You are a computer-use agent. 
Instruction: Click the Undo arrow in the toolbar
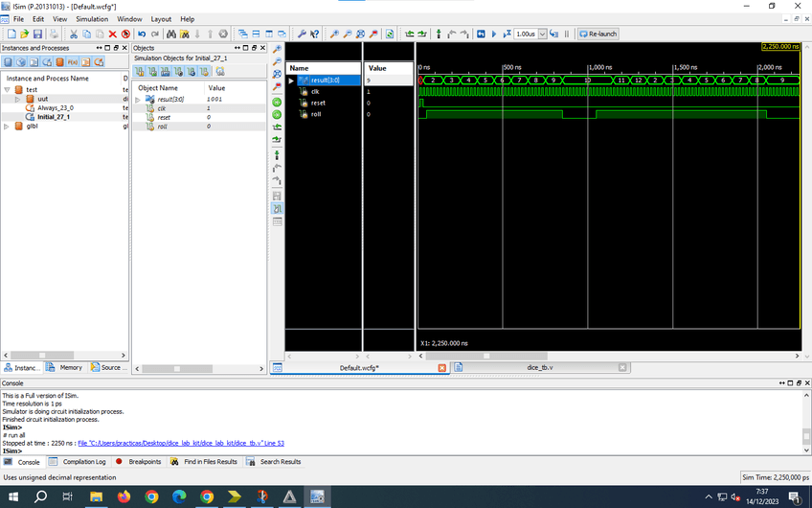point(142,34)
